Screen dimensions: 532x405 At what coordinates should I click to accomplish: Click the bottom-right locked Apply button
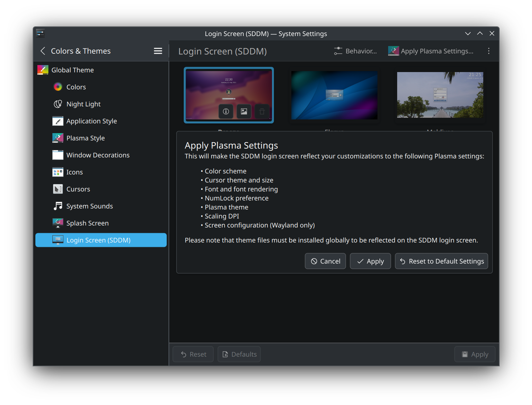point(475,354)
